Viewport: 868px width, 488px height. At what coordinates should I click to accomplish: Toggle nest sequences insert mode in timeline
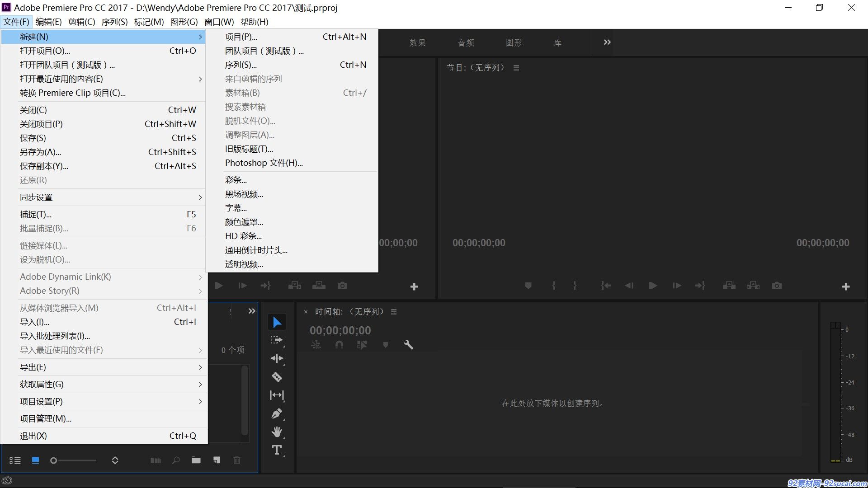(x=316, y=345)
